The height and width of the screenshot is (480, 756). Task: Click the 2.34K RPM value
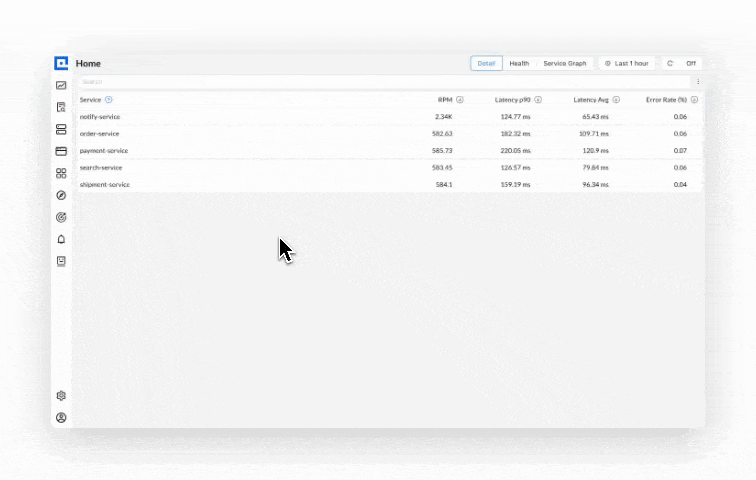444,117
